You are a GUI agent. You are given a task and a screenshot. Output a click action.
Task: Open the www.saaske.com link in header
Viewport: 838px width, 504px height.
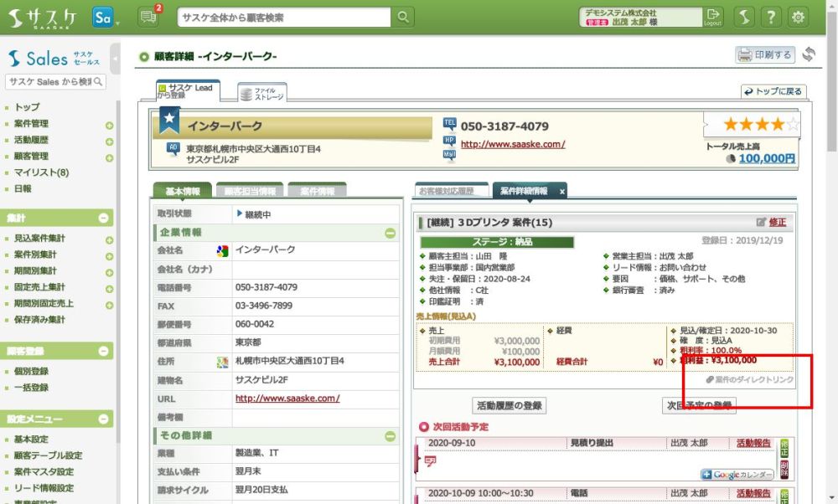click(512, 144)
